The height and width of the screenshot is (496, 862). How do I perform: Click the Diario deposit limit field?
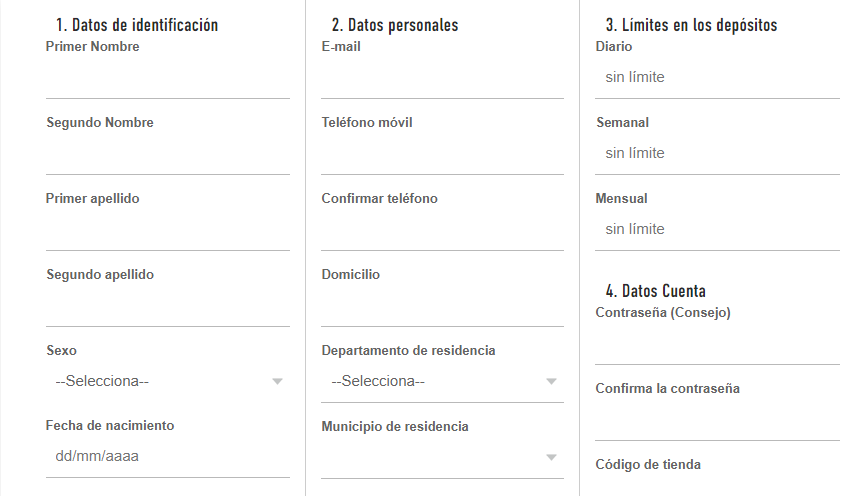717,78
